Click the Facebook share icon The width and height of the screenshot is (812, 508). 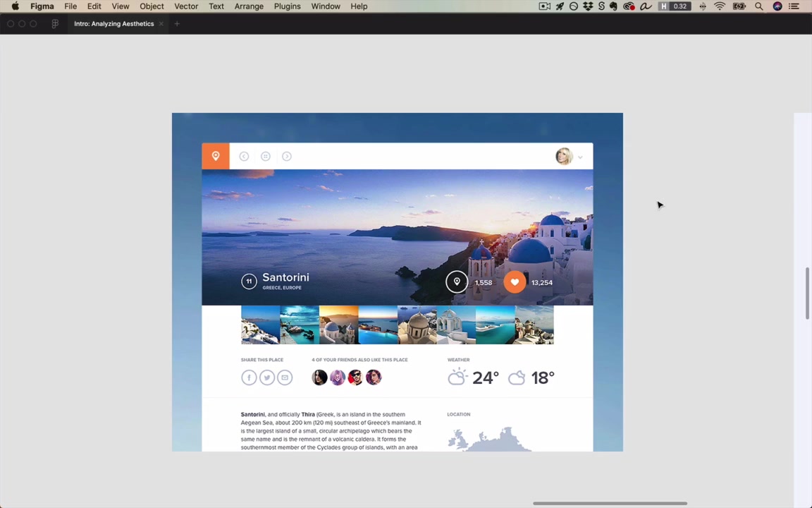tap(249, 377)
